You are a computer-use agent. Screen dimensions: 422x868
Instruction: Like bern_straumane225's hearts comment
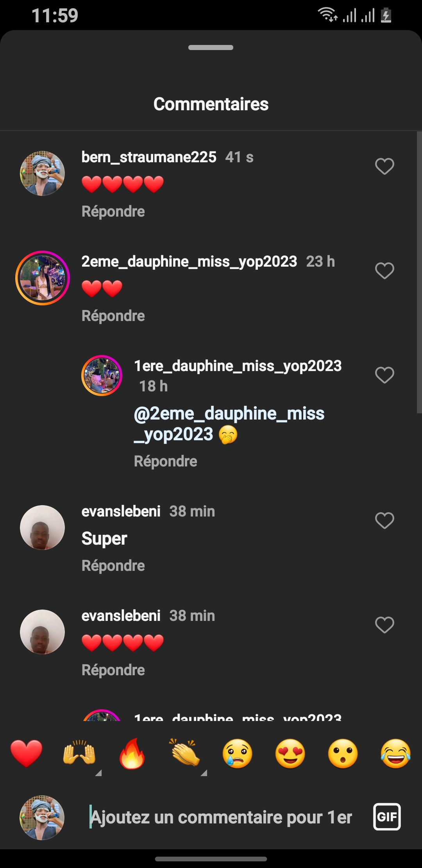pyautogui.click(x=384, y=166)
